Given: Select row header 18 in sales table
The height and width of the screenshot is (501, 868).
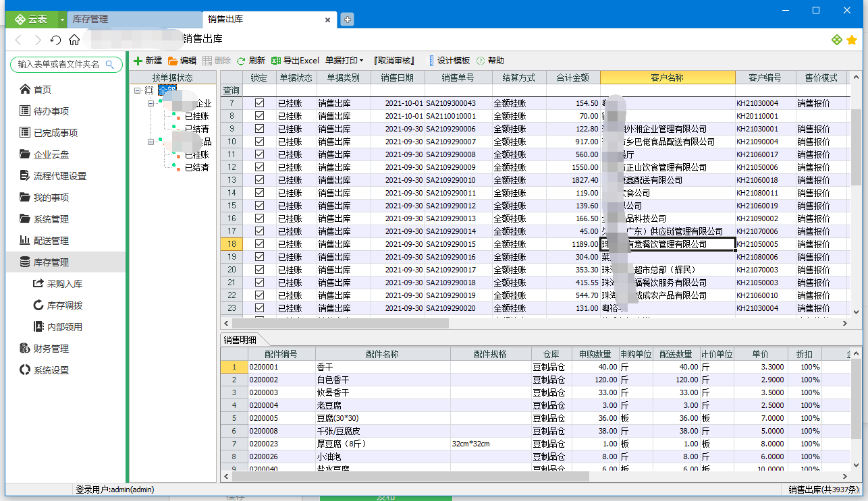Looking at the screenshot, I should pyautogui.click(x=232, y=244).
